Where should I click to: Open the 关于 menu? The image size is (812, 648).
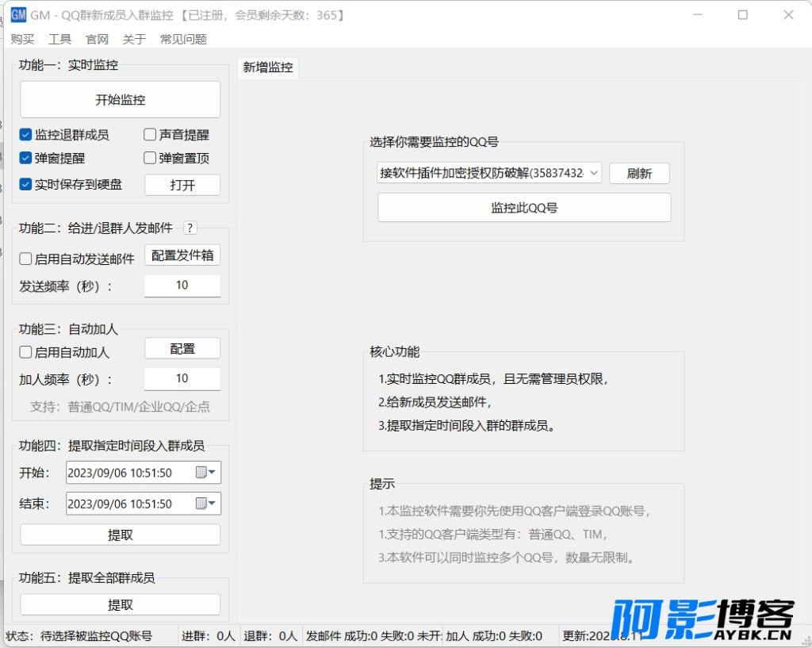click(134, 40)
